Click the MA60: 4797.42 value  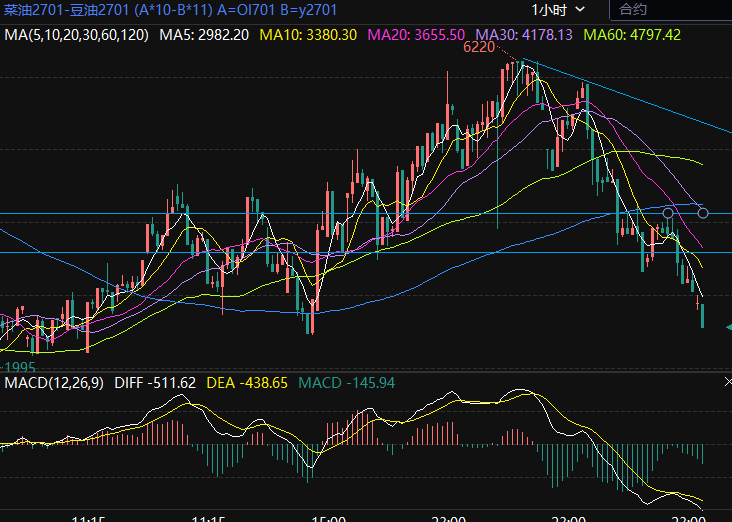click(632, 35)
